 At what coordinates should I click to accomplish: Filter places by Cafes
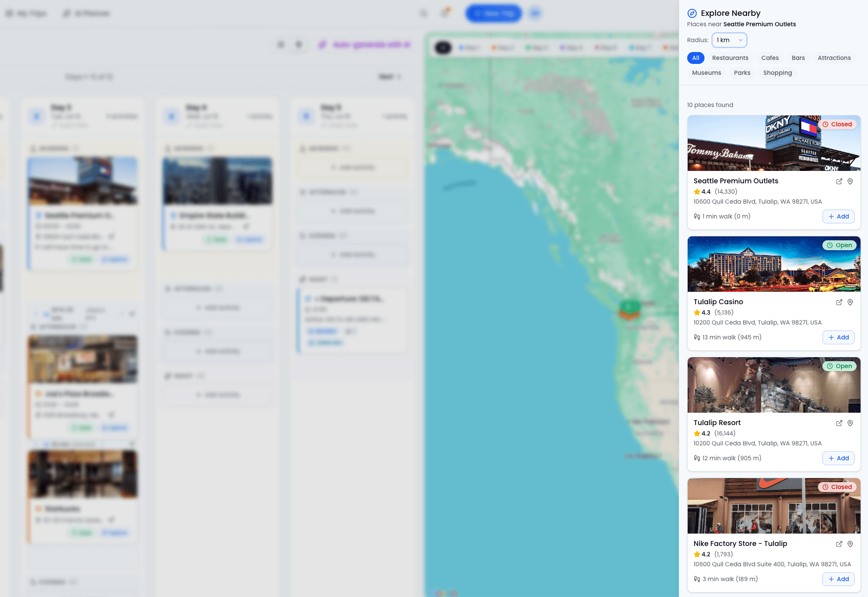770,58
